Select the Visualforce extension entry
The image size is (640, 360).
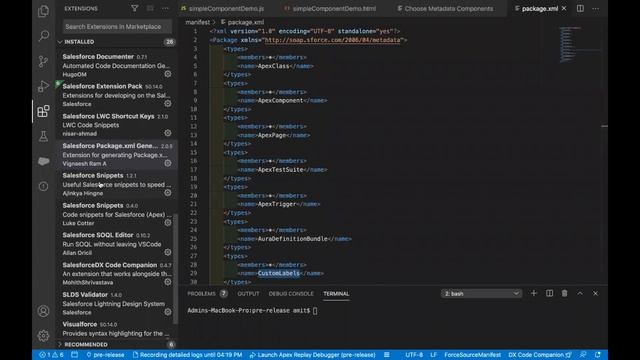[116, 329]
